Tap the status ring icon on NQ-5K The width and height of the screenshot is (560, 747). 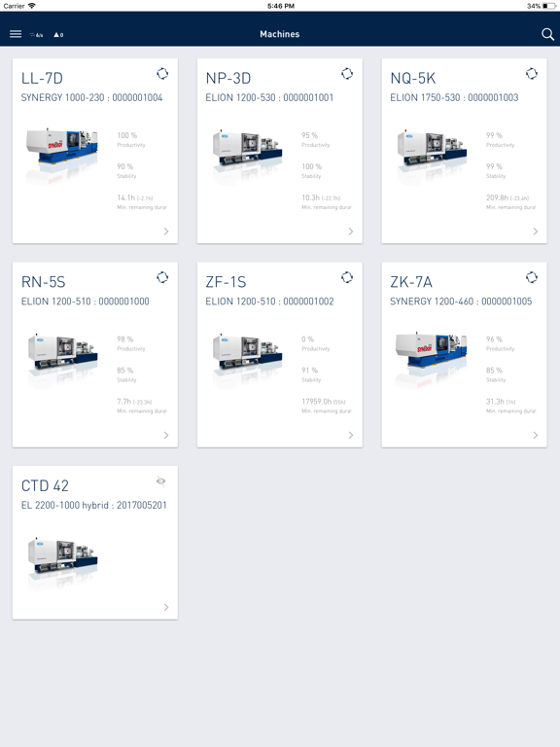click(532, 73)
